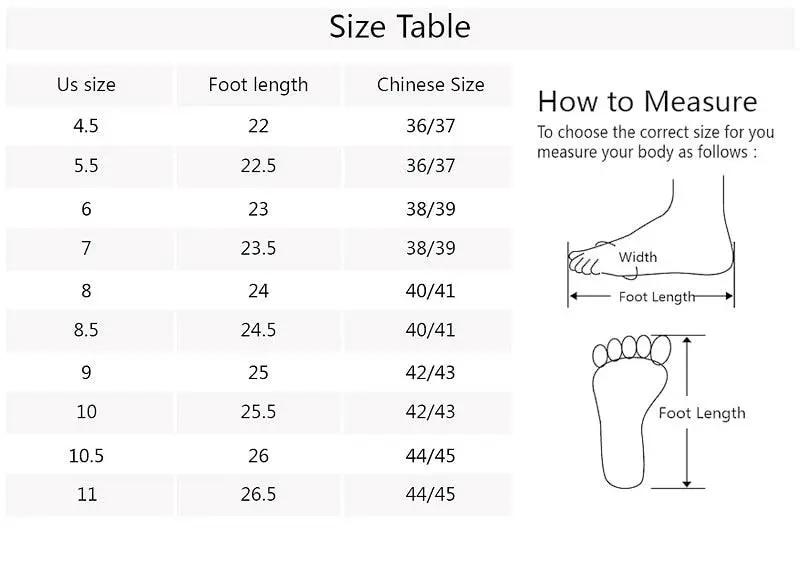800x563 pixels.
Task: Click the vertical Foot Length label
Action: (702, 413)
